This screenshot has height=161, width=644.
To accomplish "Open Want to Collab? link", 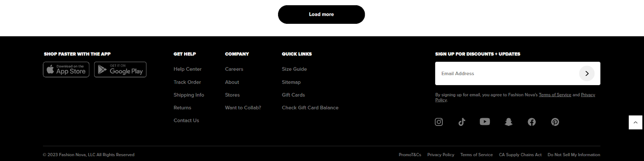I will [x=243, y=108].
